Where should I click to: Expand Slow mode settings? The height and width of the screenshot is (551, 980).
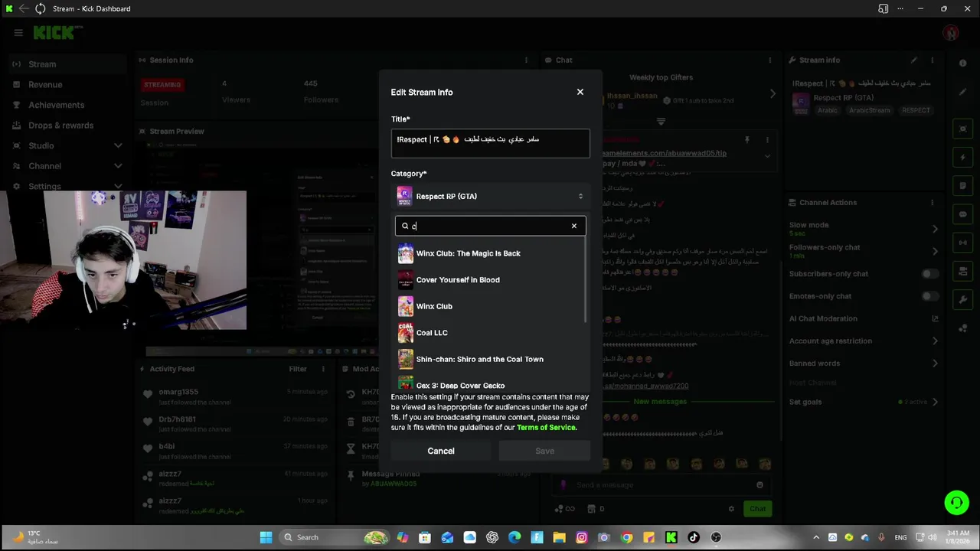click(935, 228)
